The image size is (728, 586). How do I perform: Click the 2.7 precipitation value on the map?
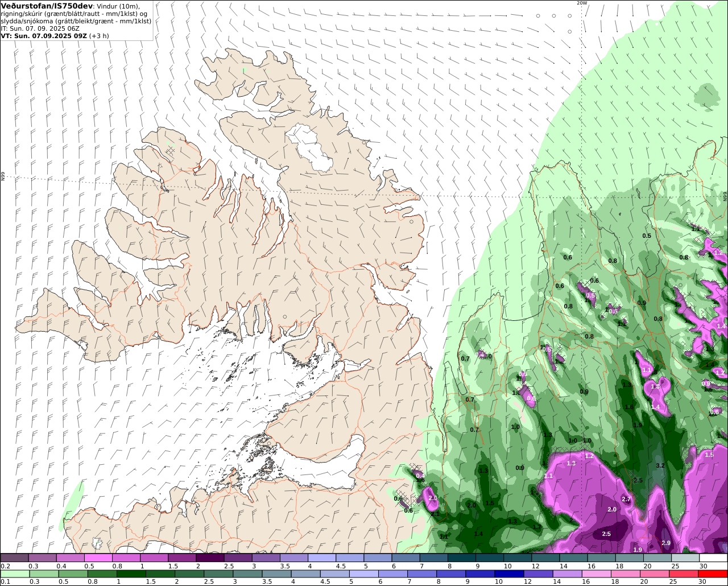(x=626, y=499)
